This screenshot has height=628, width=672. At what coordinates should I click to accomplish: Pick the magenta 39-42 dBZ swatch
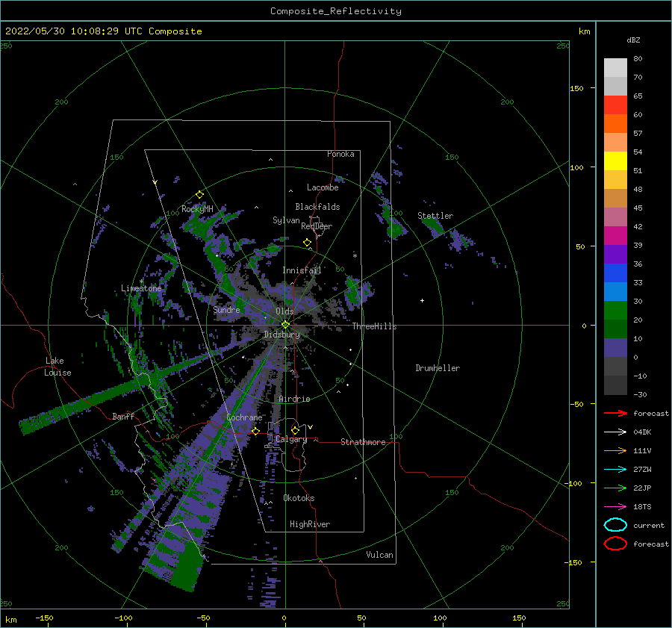pos(615,236)
